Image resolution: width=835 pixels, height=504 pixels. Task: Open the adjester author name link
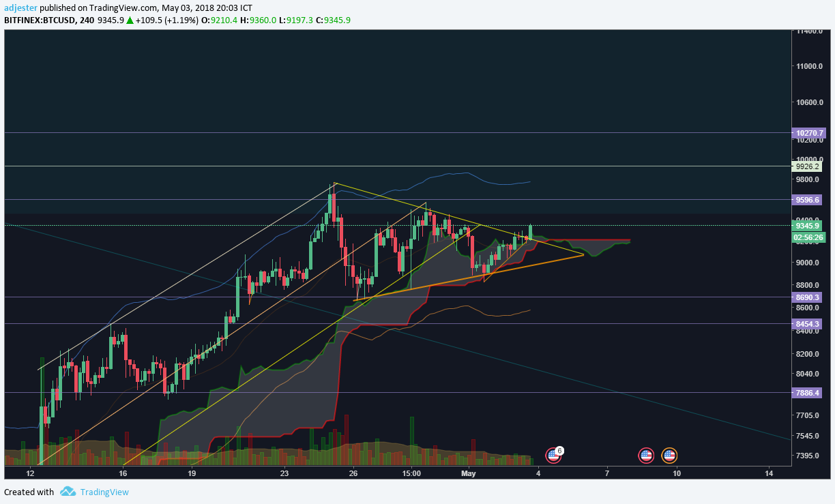(20, 8)
